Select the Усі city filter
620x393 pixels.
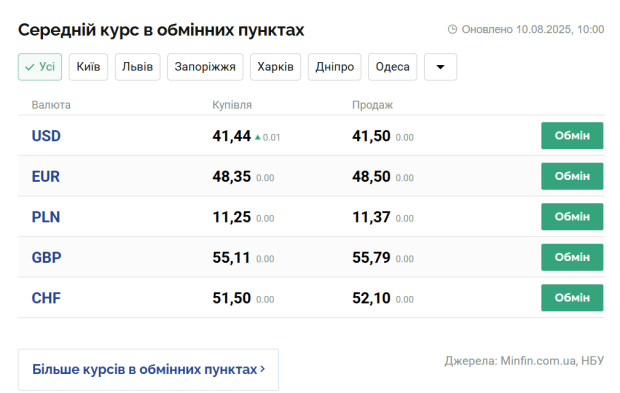click(x=40, y=67)
